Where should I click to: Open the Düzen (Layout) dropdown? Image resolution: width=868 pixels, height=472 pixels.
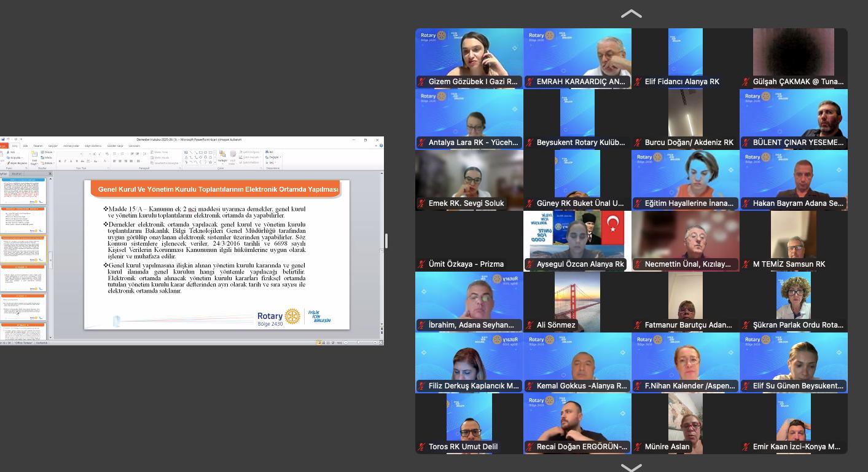pyautogui.click(x=47, y=152)
